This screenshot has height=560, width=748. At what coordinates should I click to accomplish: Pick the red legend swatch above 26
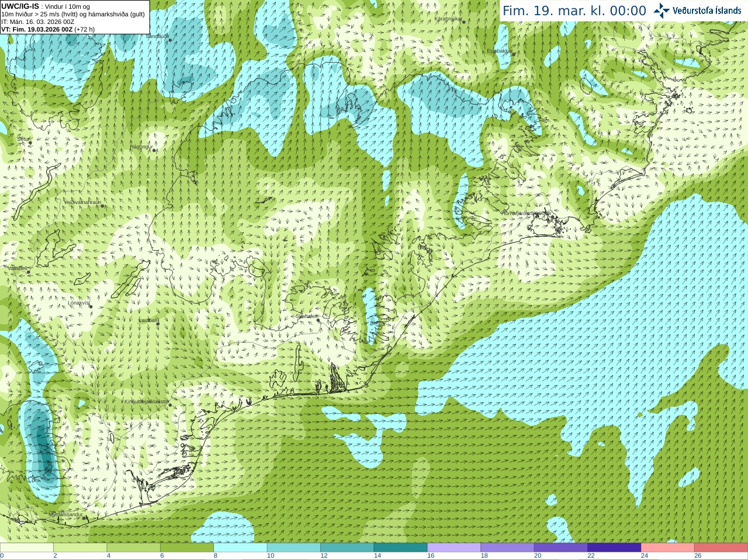[x=721, y=548]
